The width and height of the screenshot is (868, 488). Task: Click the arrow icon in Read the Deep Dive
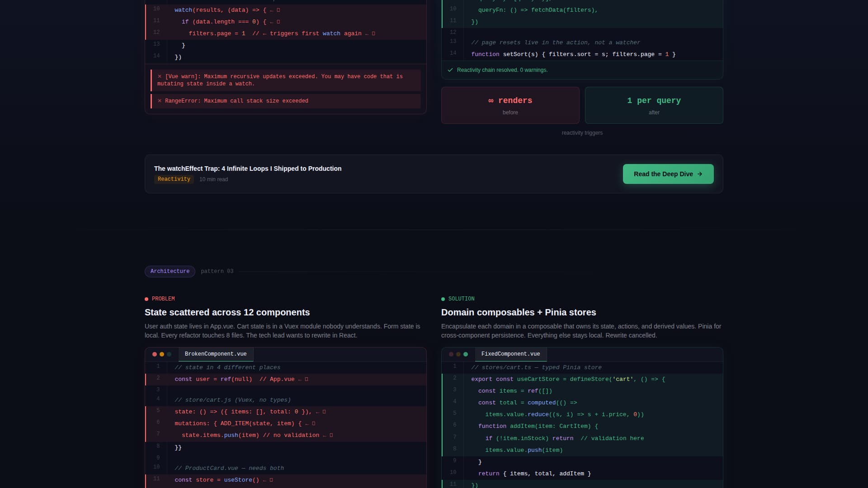pos(699,174)
